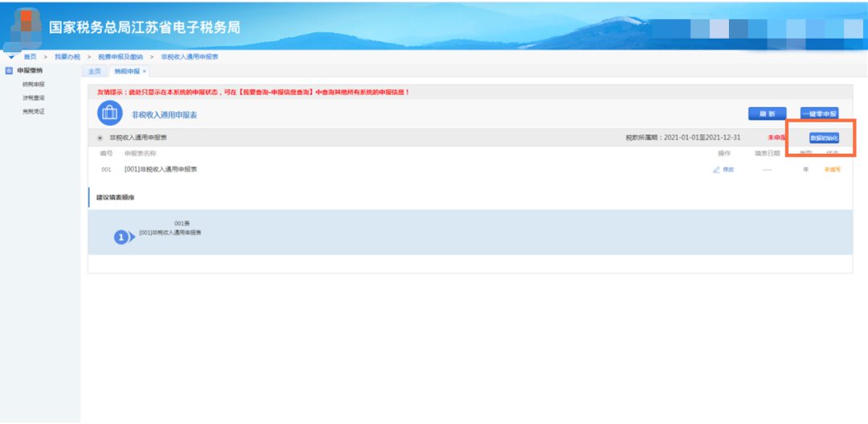
Task: Collapse the 申报缴纳 sidebar section
Action: click(x=30, y=71)
